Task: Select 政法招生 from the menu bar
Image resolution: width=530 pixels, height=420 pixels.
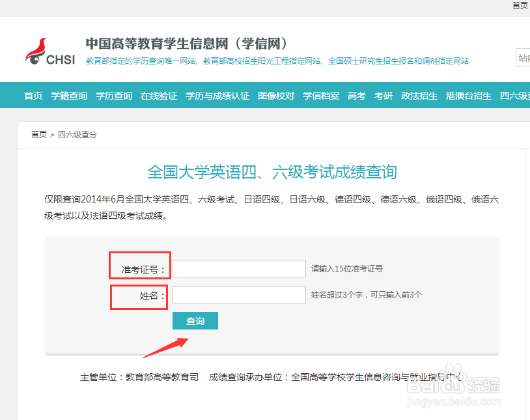Action: click(x=419, y=95)
